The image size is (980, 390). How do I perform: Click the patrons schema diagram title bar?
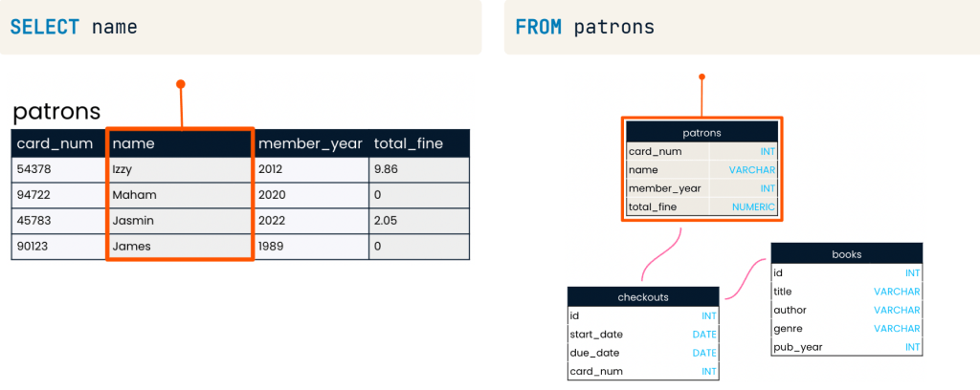click(702, 133)
